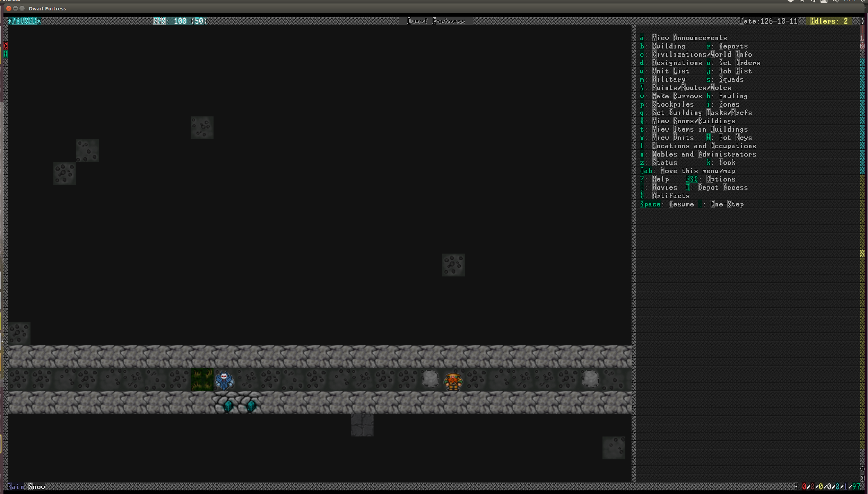868x494 pixels.
Task: Open the Zones menu
Action: click(723, 104)
